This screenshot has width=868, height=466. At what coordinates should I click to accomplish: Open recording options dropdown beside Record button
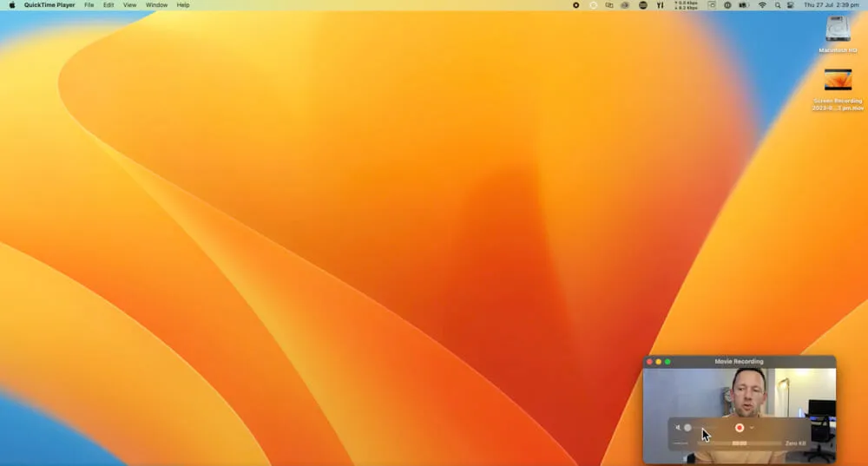click(752, 427)
